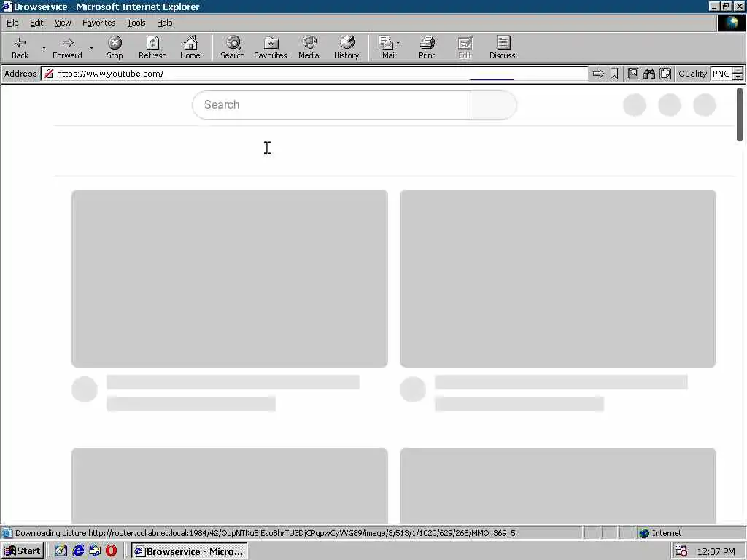Select the first video thumbnail placeholder
The image size is (747, 560).
coord(230,279)
